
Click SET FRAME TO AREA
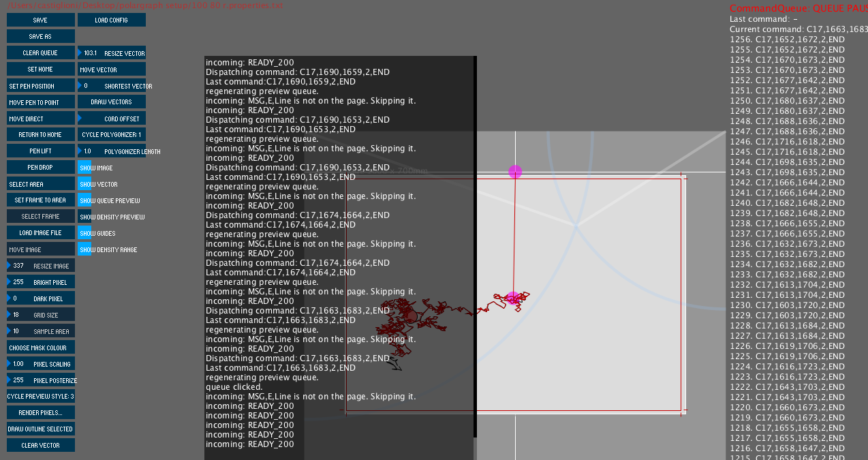click(x=40, y=200)
